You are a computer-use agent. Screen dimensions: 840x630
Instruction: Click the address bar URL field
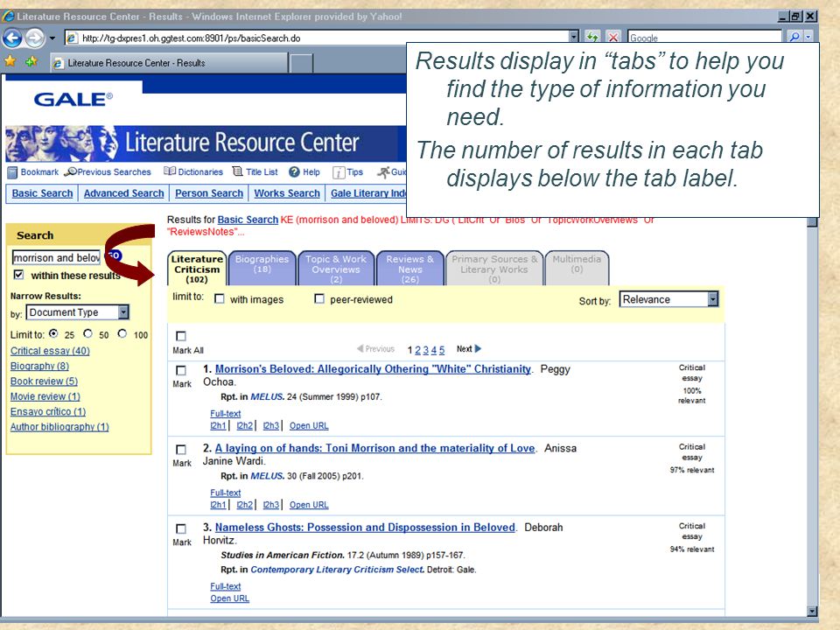click(x=316, y=38)
